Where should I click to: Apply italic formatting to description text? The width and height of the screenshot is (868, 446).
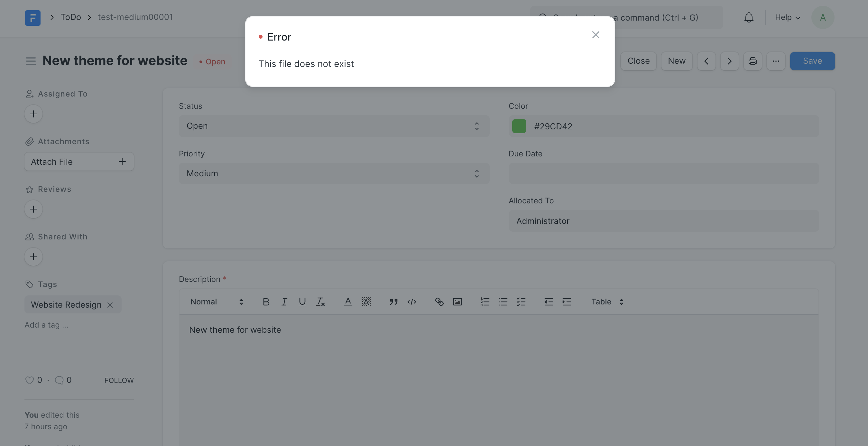(284, 302)
